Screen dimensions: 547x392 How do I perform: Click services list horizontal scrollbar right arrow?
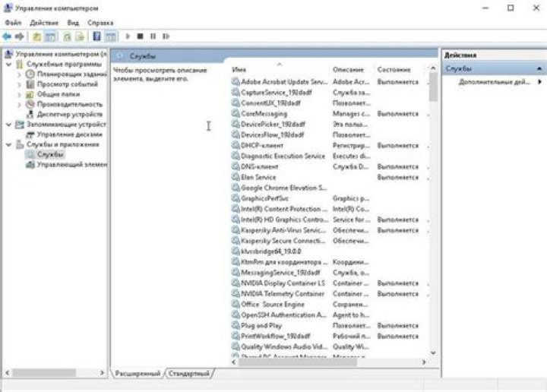[x=424, y=362]
